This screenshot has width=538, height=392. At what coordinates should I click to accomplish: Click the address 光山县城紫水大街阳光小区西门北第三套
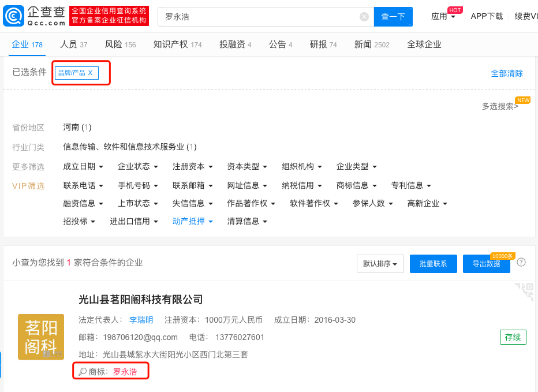175,354
